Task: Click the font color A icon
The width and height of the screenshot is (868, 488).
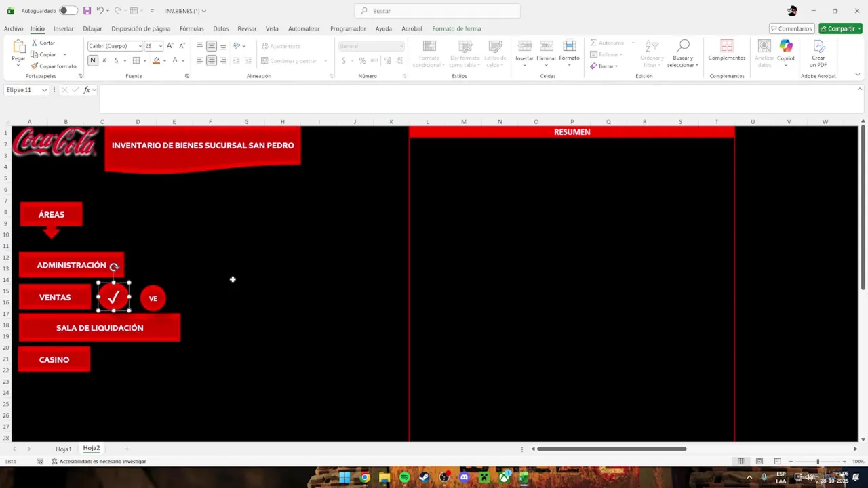Action: 174,60
